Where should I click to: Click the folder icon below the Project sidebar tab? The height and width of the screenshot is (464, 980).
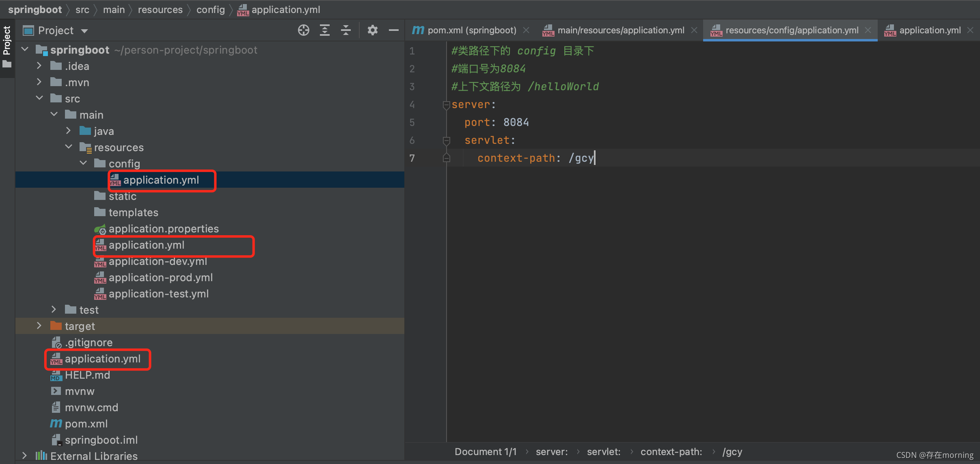tap(7, 64)
